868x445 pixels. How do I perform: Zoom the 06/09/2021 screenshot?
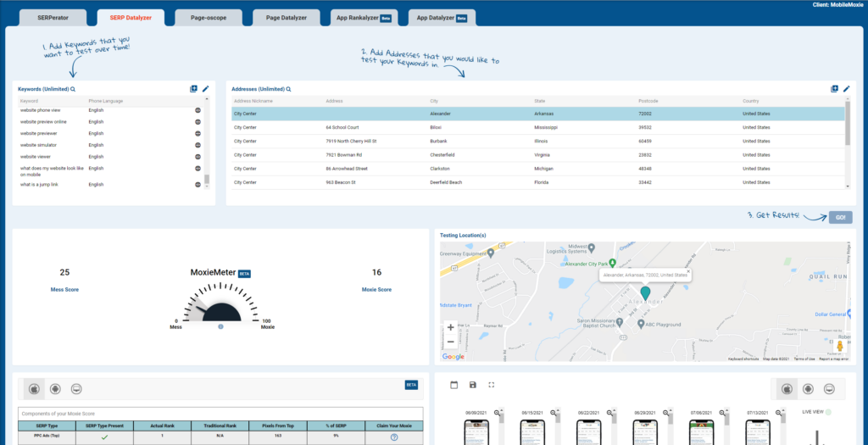(497, 413)
